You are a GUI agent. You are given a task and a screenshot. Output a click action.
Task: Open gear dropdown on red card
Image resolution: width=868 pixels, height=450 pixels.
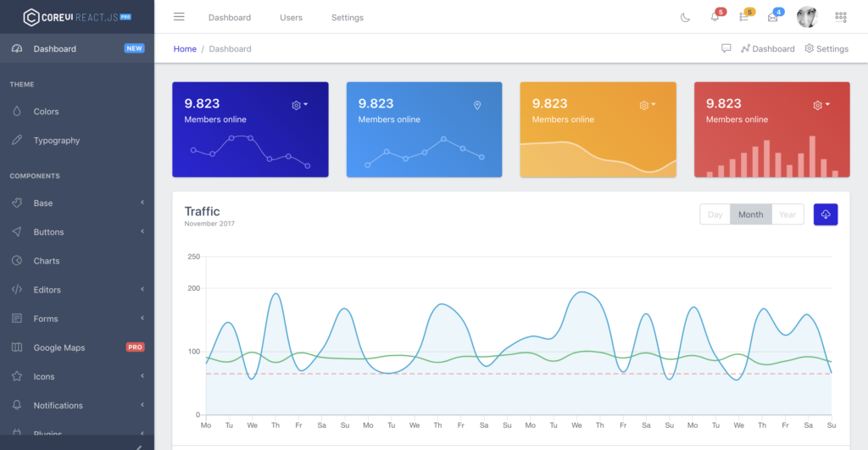[x=821, y=105]
